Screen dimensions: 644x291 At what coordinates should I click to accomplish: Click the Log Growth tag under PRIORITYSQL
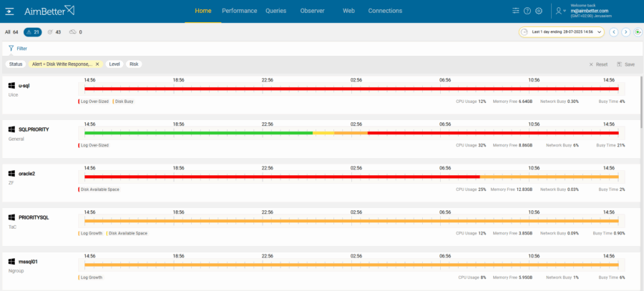pos(91,233)
